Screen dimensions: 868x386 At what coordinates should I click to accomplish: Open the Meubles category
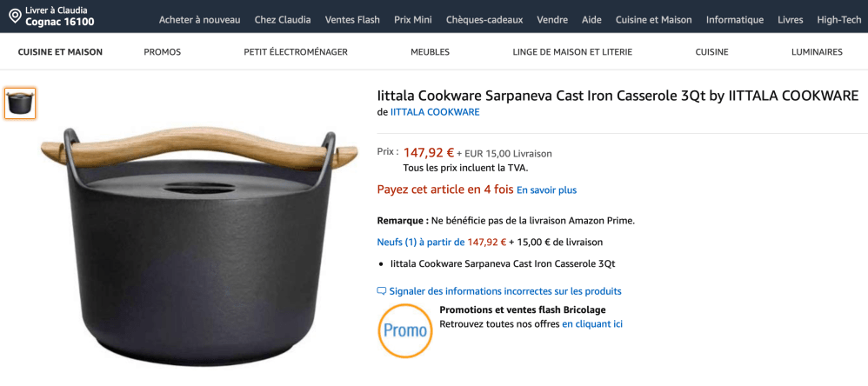pyautogui.click(x=430, y=52)
